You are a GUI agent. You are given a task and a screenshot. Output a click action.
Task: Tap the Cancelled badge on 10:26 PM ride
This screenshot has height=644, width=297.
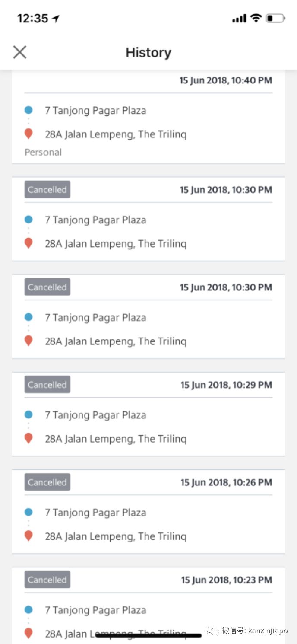coord(47,482)
